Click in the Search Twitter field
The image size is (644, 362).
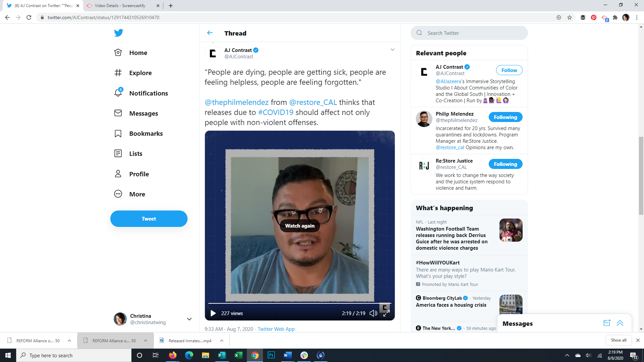coord(473,33)
